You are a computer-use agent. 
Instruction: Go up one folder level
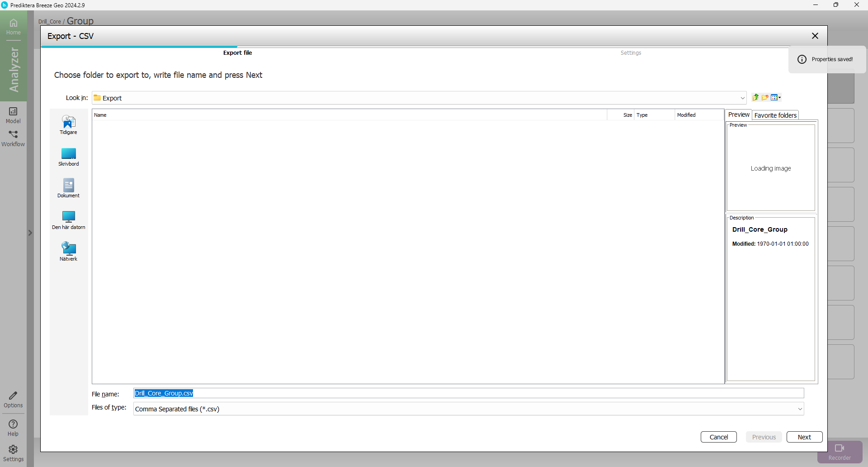pyautogui.click(x=755, y=97)
